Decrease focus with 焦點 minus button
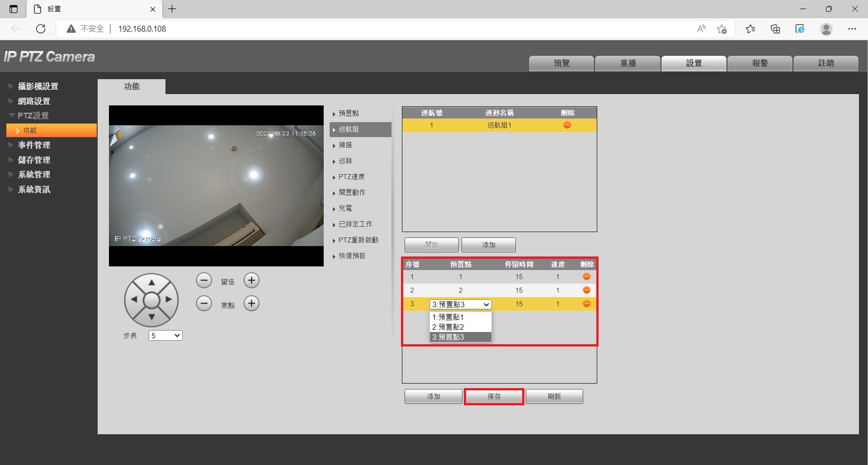The height and width of the screenshot is (465, 868). (x=204, y=304)
